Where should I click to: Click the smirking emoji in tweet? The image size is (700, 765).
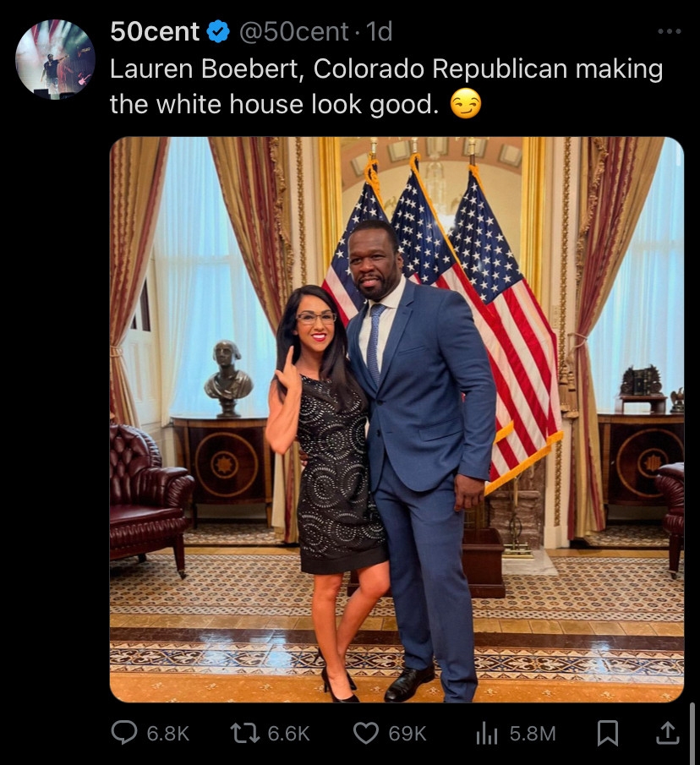pos(465,104)
